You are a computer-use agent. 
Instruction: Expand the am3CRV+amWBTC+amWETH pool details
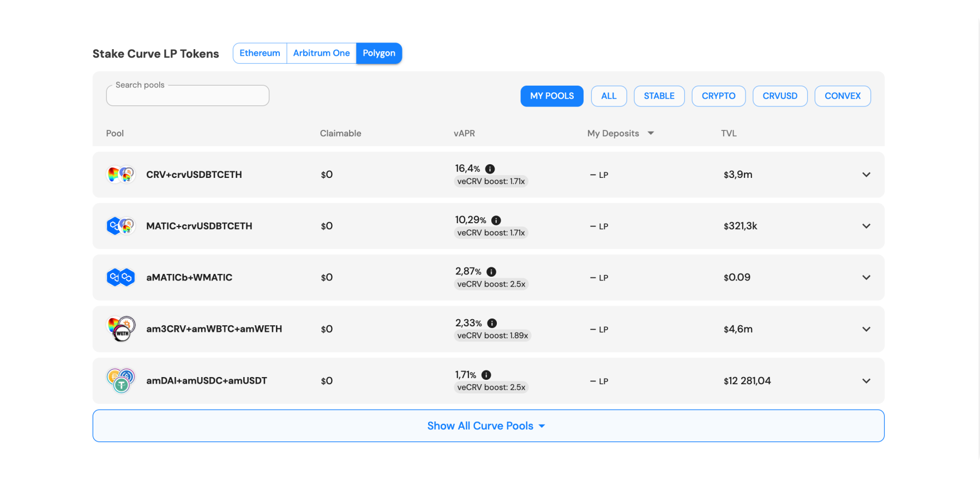866,329
